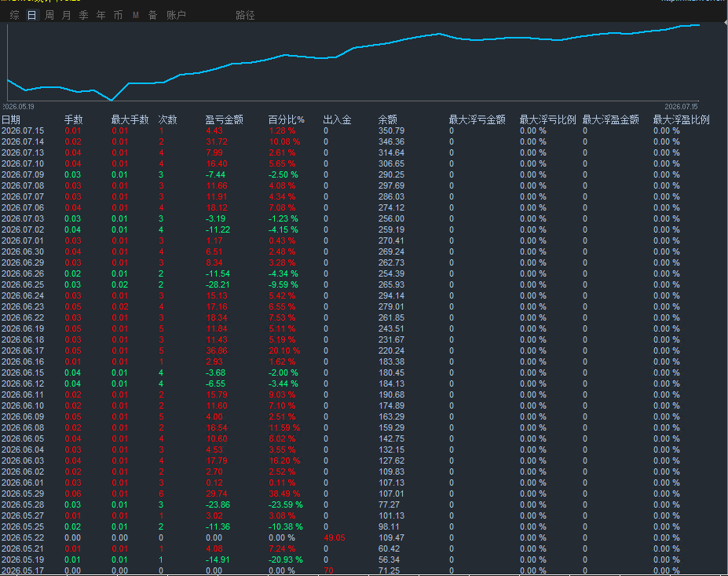
Task: Click the M icon tab
Action: 136,16
